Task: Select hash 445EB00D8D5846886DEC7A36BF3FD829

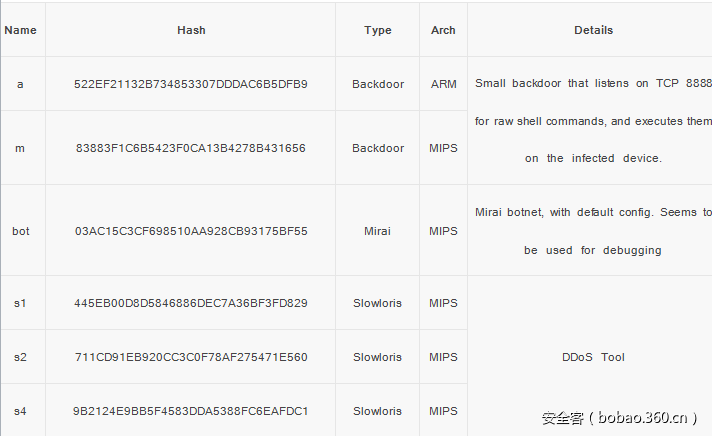Action: point(191,303)
